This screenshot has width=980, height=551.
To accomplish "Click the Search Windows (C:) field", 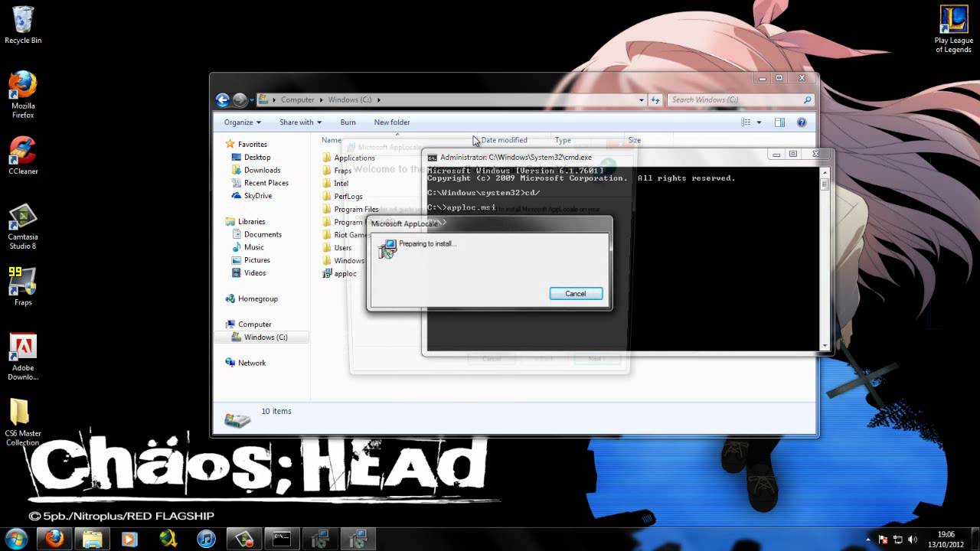I will pyautogui.click(x=740, y=99).
